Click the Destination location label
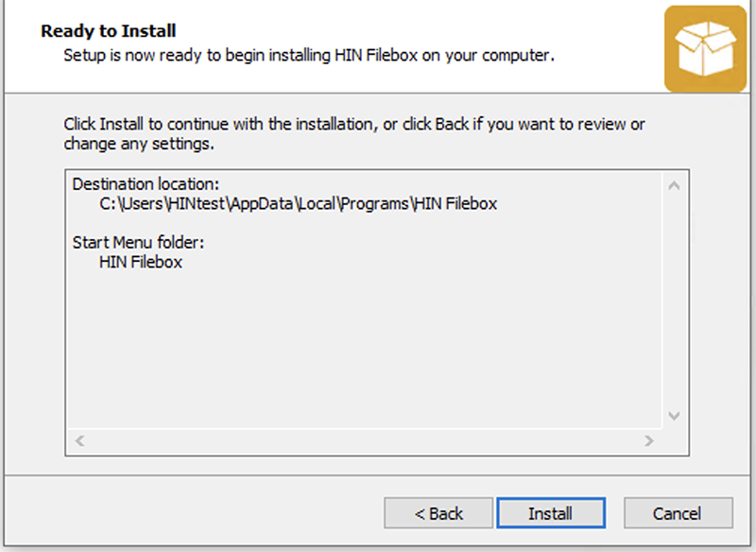Viewport: 756px width, 552px height. 146,184
